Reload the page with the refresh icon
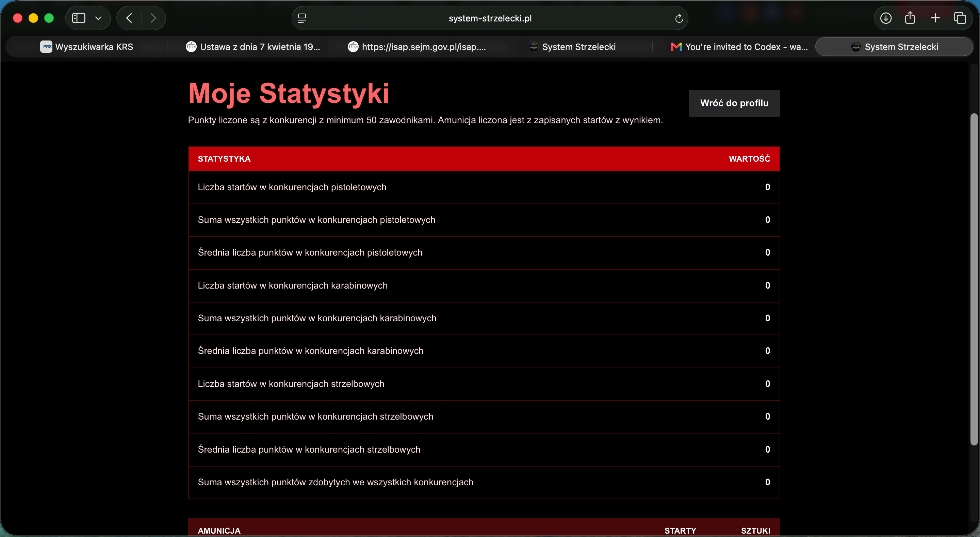Image resolution: width=980 pixels, height=537 pixels. [x=679, y=18]
